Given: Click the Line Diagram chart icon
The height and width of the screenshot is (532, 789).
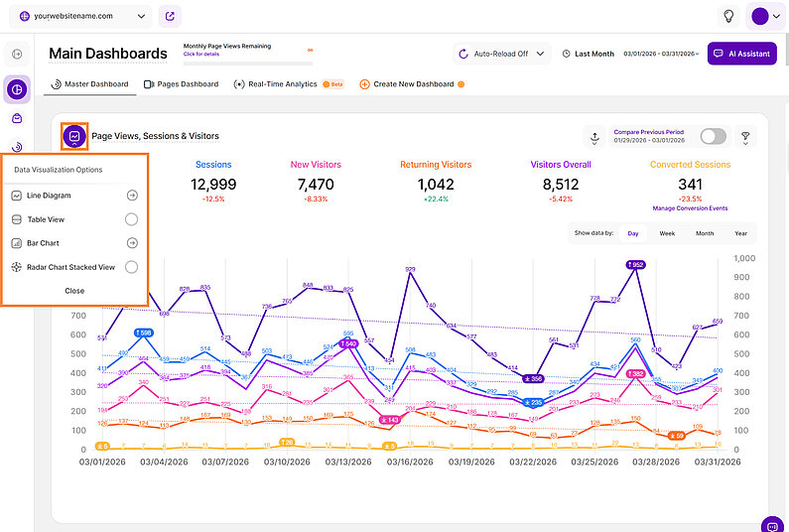Looking at the screenshot, I should [16, 196].
